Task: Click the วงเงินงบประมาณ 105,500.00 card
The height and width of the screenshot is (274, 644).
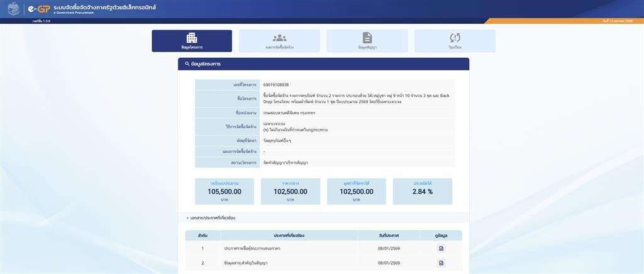Action: click(x=225, y=191)
